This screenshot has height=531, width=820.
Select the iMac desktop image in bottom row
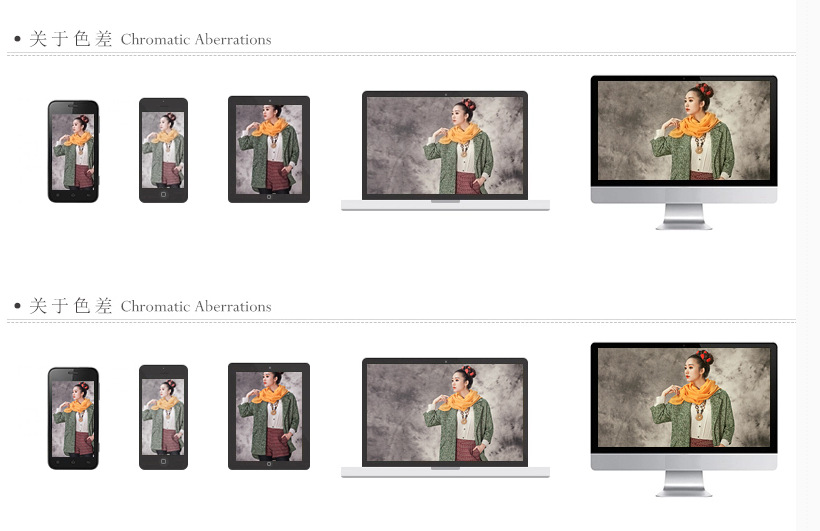[x=684, y=419]
